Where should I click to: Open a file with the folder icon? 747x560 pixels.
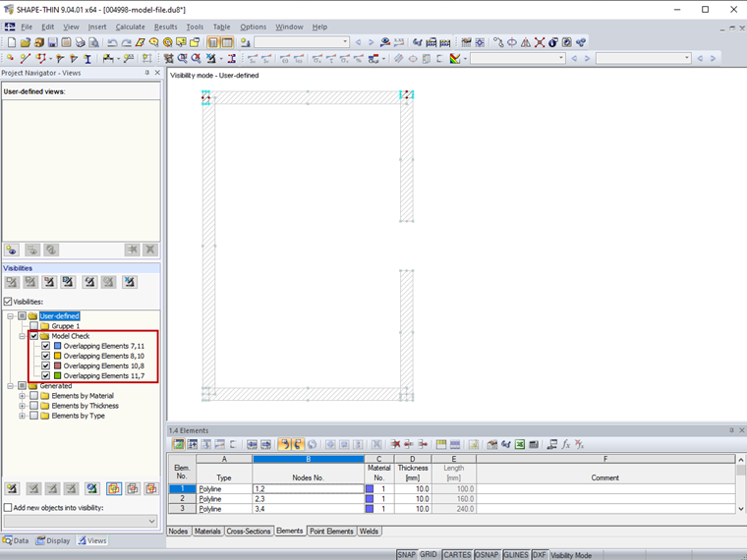click(x=26, y=42)
